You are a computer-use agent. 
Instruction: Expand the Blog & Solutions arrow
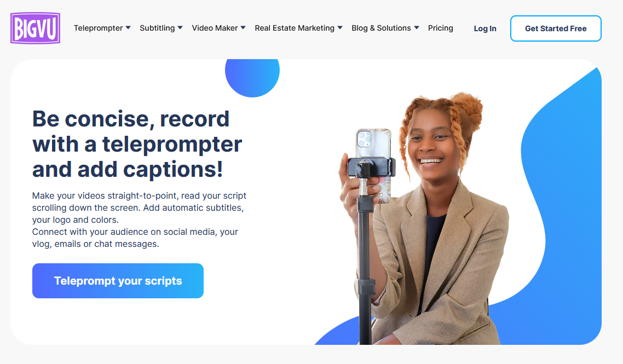click(417, 28)
